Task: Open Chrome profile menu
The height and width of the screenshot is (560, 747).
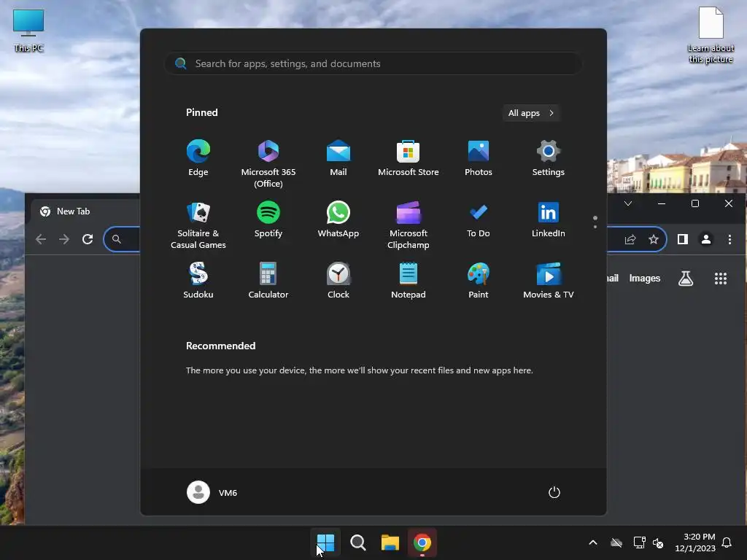Action: click(706, 239)
